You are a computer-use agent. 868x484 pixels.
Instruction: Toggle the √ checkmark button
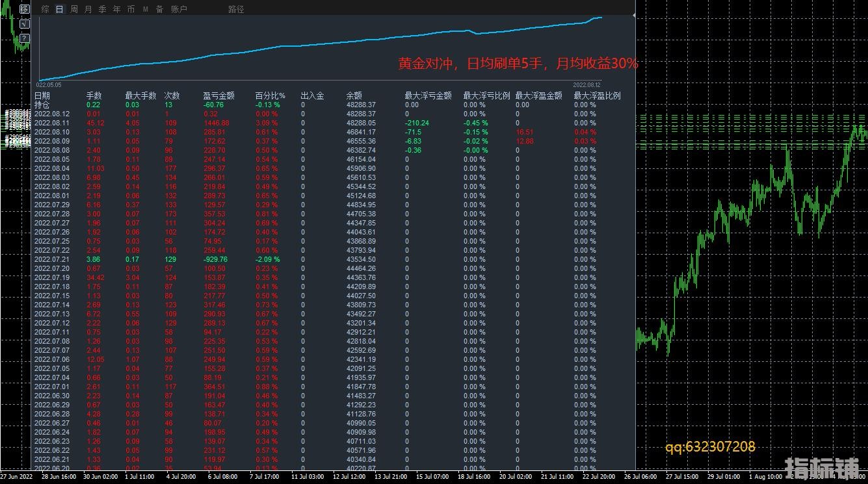pos(24,24)
